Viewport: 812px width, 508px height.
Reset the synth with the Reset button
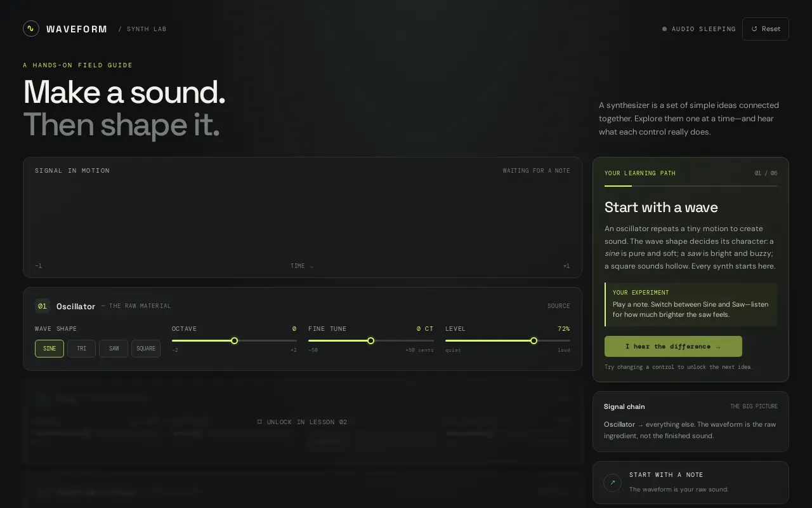coord(766,29)
